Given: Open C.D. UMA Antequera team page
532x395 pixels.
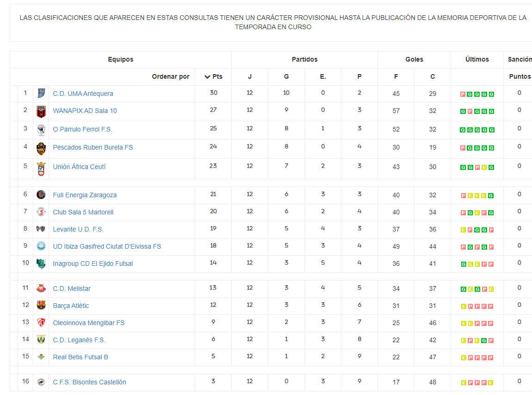Looking at the screenshot, I should point(83,94).
